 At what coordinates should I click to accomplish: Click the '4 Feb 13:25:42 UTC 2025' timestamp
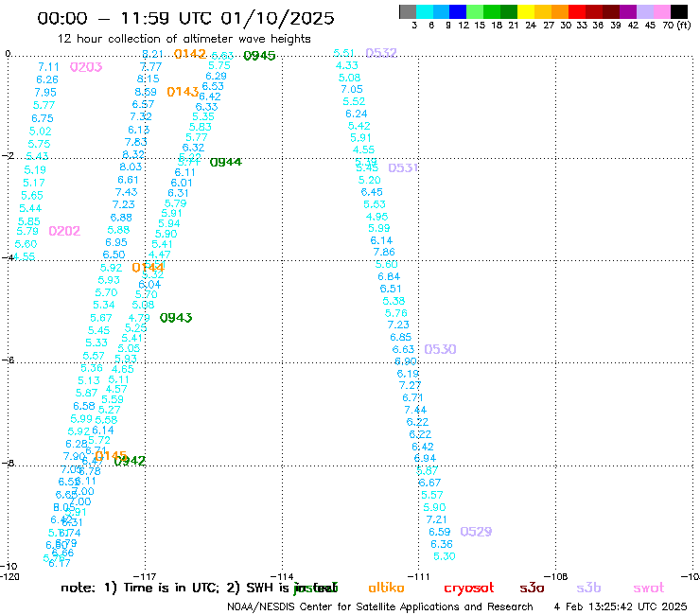point(621,606)
